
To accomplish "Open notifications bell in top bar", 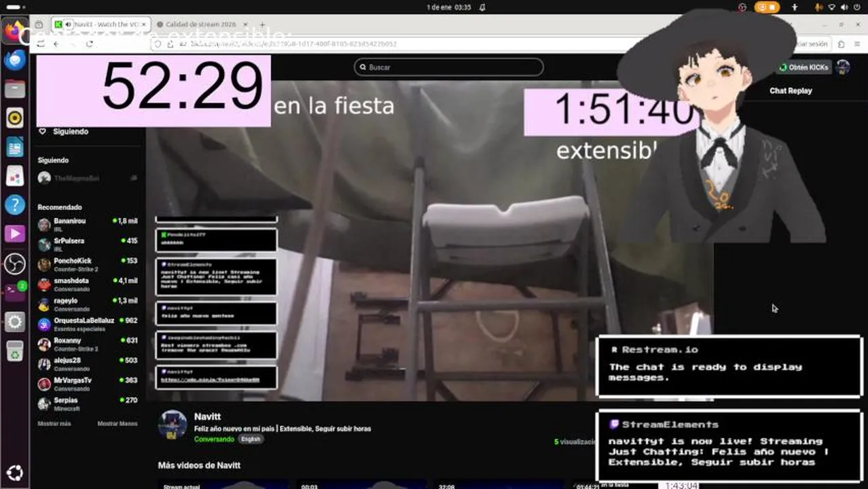I will [482, 7].
